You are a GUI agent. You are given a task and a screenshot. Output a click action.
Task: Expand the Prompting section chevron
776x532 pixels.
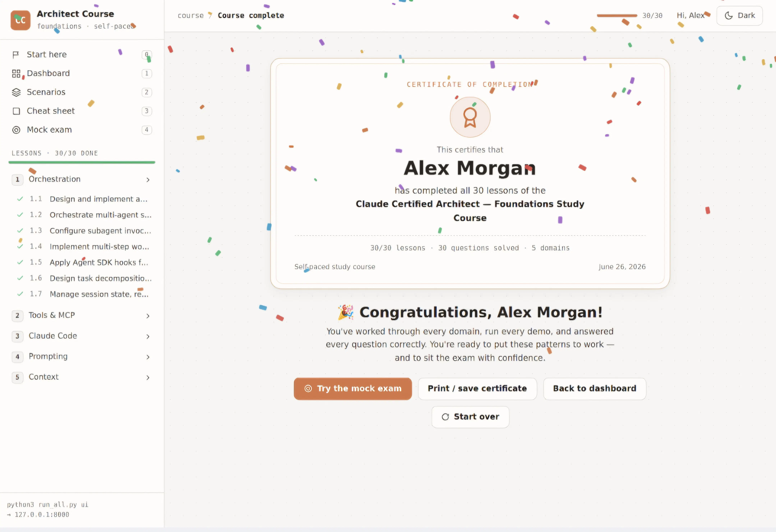click(x=148, y=357)
